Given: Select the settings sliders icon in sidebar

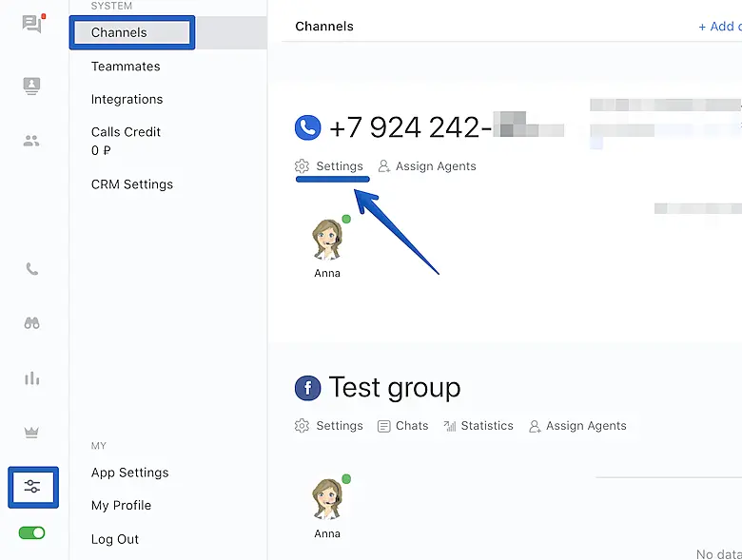Looking at the screenshot, I should (x=33, y=487).
